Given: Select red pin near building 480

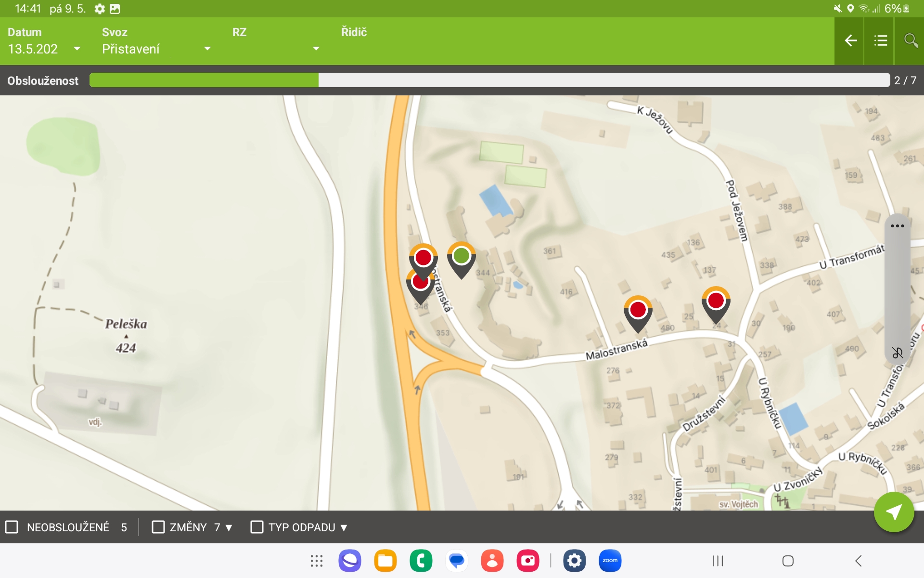Looking at the screenshot, I should (638, 310).
